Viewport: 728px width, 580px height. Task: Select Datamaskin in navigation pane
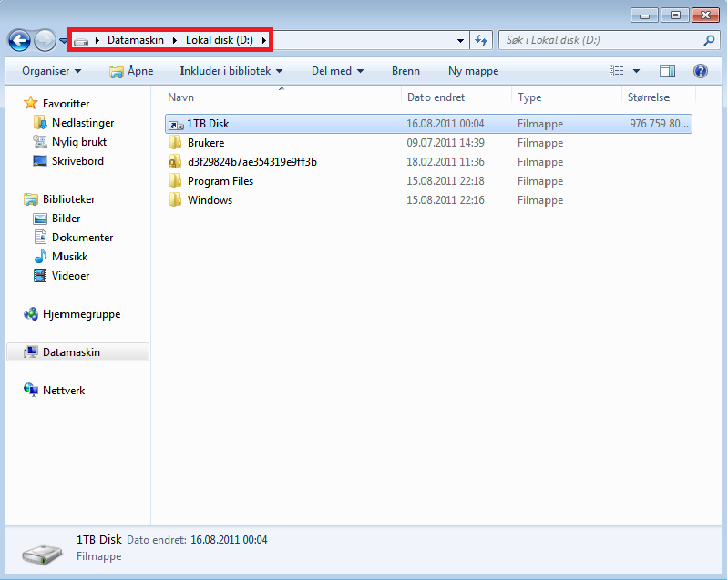click(78, 352)
